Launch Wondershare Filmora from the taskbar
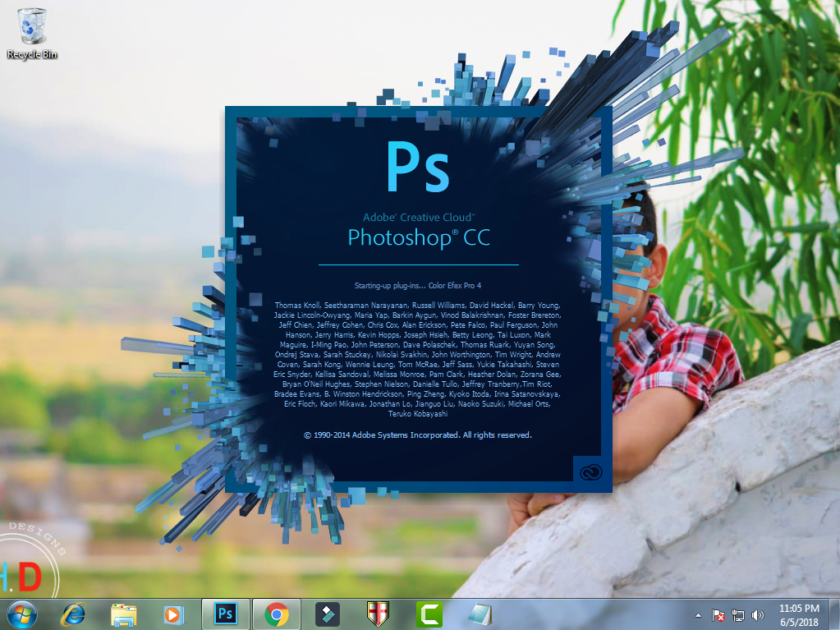 point(327,614)
